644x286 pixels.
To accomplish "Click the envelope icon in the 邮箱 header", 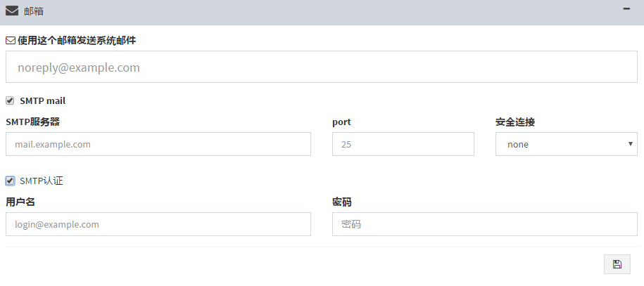I will 12,11.
